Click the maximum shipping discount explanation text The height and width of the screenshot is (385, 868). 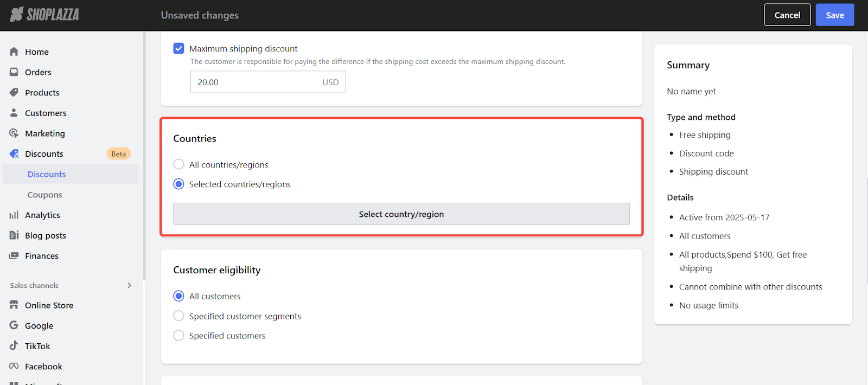pyautogui.click(x=378, y=62)
